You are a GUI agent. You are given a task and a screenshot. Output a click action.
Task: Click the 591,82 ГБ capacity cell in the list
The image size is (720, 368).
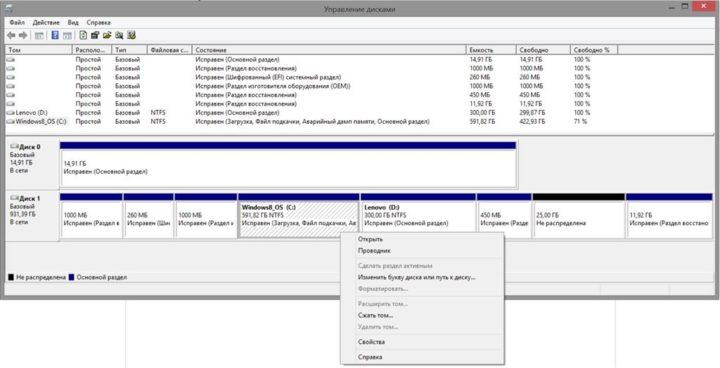(x=482, y=122)
